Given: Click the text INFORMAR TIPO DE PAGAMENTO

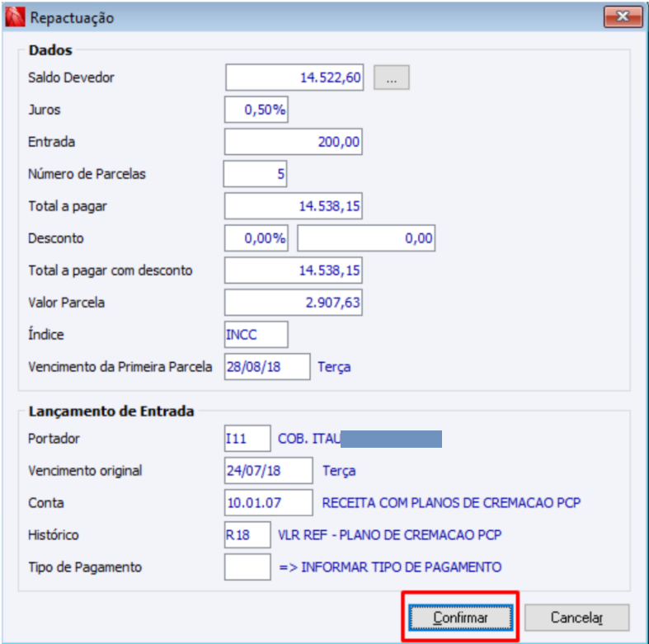Looking at the screenshot, I should click(401, 567).
